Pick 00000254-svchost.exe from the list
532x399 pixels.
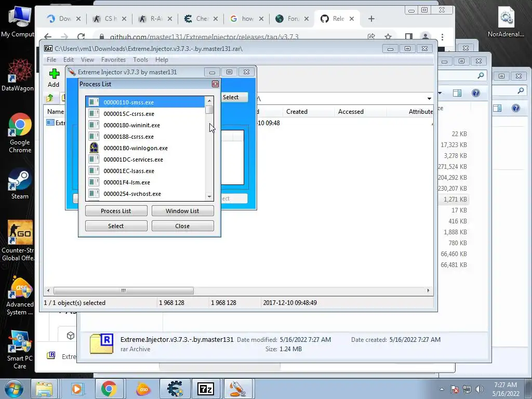pyautogui.click(x=145, y=194)
